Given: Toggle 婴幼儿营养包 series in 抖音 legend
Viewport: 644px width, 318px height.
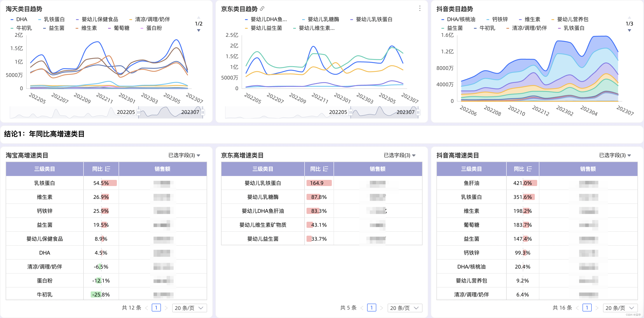Looking at the screenshot, I should pyautogui.click(x=570, y=19).
